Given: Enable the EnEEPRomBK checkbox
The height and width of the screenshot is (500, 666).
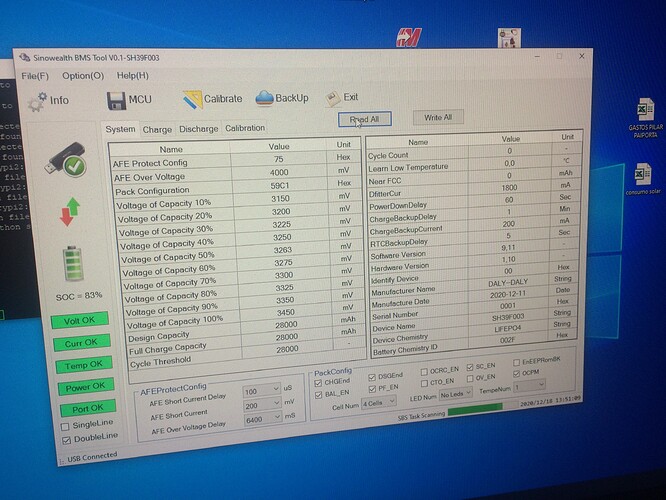Looking at the screenshot, I should [x=516, y=362].
